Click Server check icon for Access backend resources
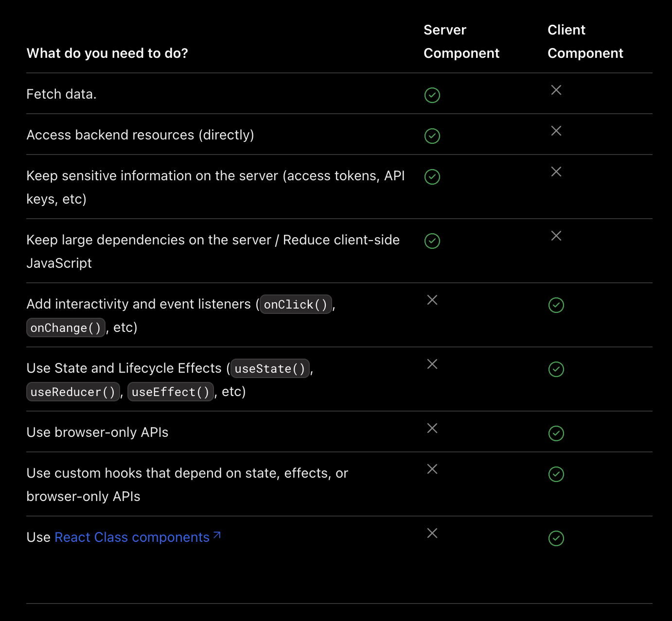The image size is (672, 621). pyautogui.click(x=432, y=136)
